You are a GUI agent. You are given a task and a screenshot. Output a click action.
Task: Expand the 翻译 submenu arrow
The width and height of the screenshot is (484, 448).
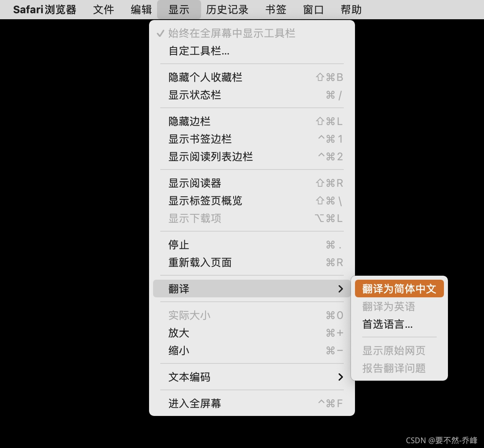point(341,289)
